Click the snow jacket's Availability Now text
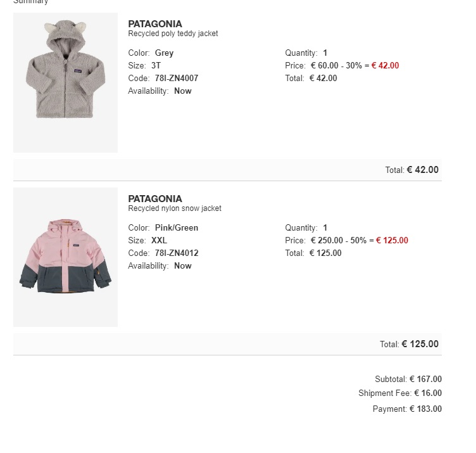 [183, 266]
